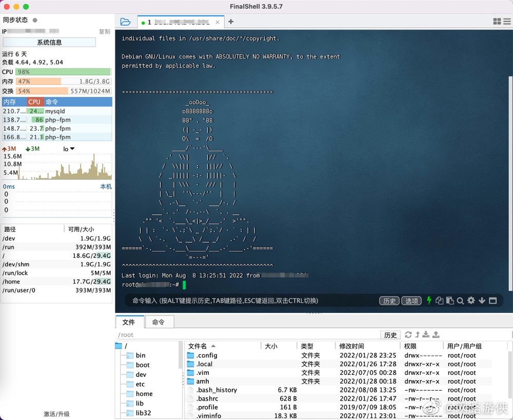This screenshot has height=420, width=513.
Task: Click the 系统信息 system info button
Action: click(x=49, y=42)
